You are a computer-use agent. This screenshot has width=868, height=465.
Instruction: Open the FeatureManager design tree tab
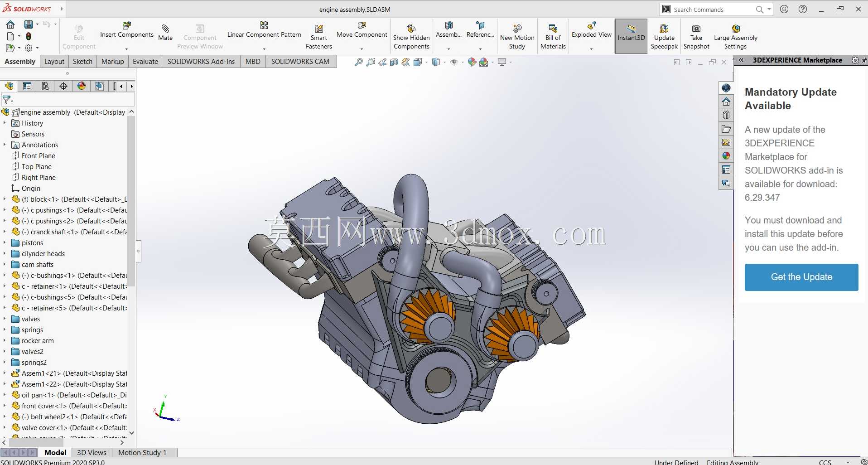tap(9, 86)
